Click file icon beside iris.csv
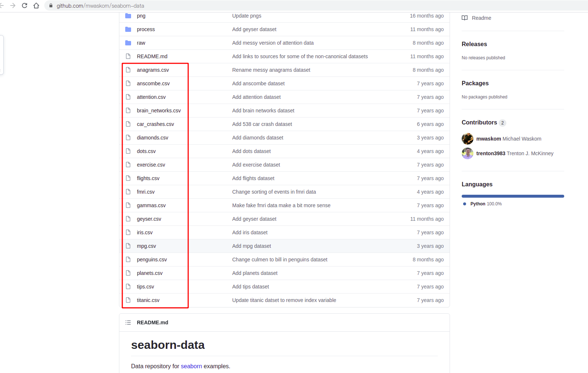Screen dimensions: 588x373 point(128,232)
